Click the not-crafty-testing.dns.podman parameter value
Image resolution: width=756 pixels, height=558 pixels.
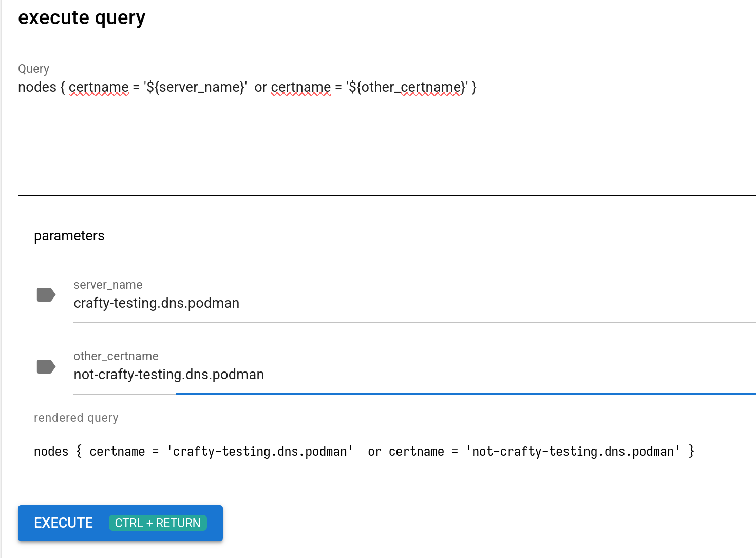pos(168,374)
